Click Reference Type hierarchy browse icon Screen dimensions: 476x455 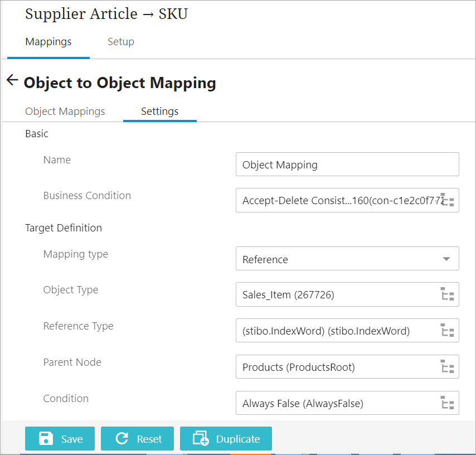pos(447,331)
